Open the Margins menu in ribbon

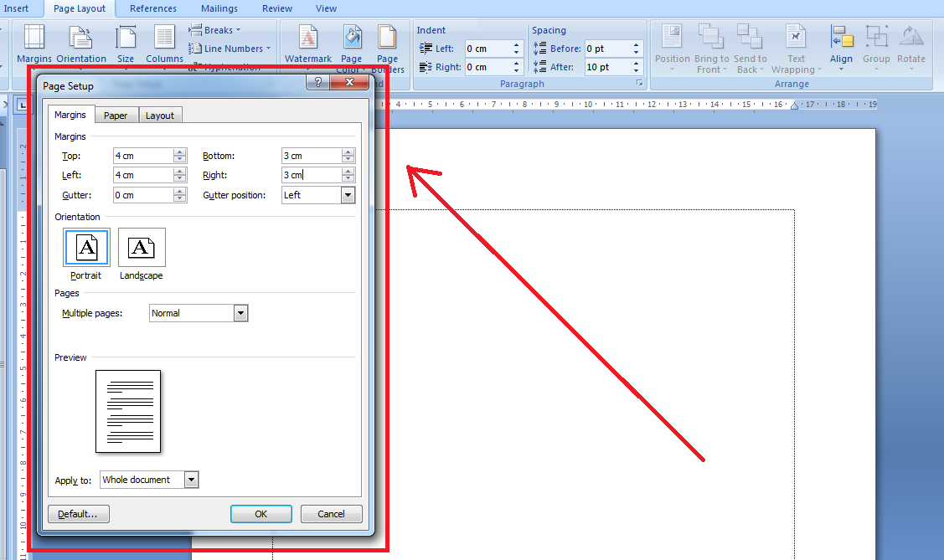[34, 44]
